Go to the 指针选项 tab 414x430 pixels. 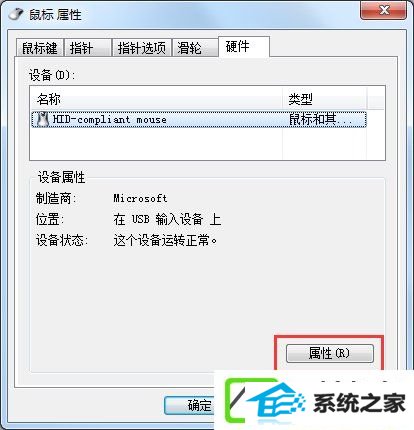tap(142, 48)
